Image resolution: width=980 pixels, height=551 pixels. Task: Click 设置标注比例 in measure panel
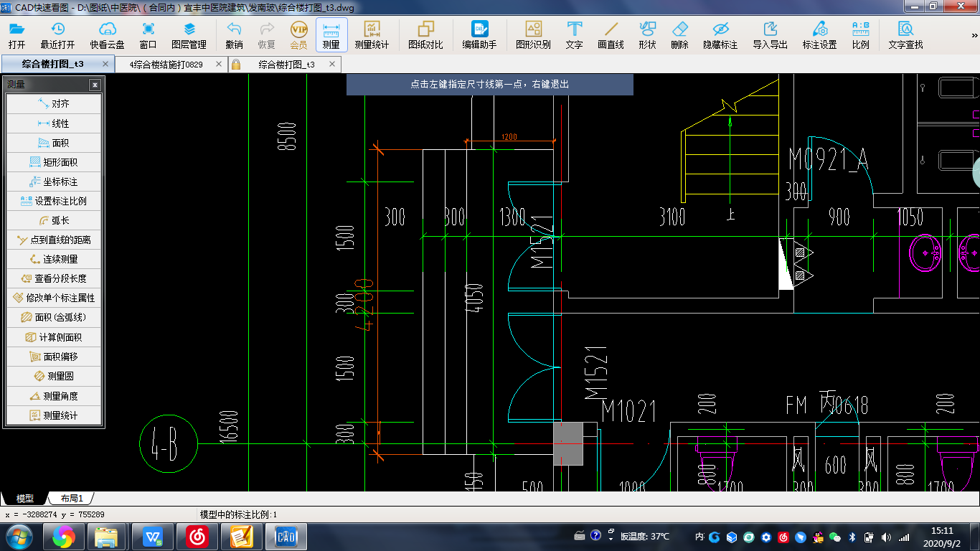pos(54,201)
